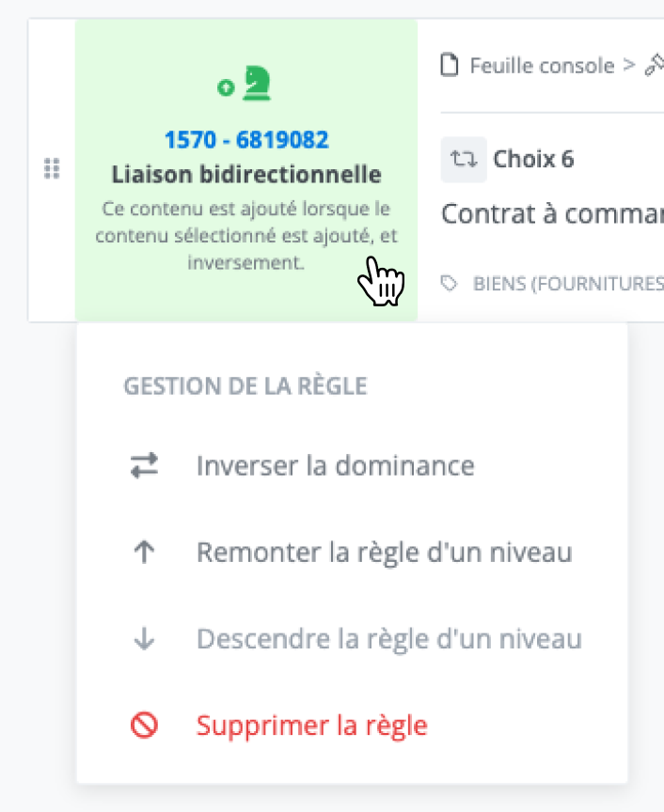The image size is (664, 812).
Task: Choose Descendre la règle d'un niveau
Action: tap(353, 638)
